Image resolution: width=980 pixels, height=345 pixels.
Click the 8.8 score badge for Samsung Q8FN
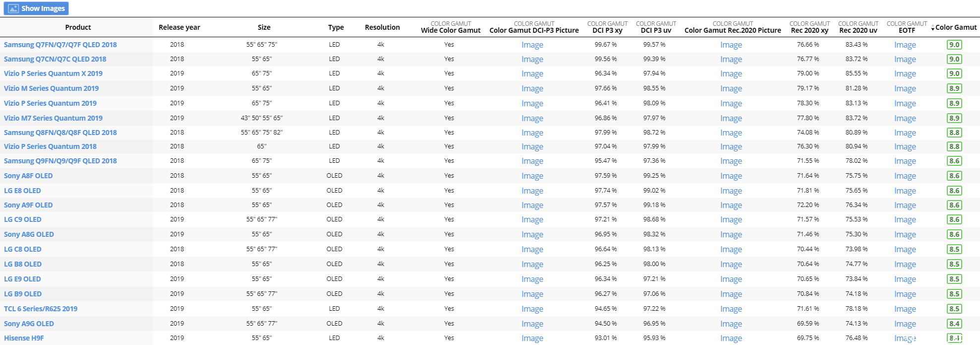[x=954, y=133]
